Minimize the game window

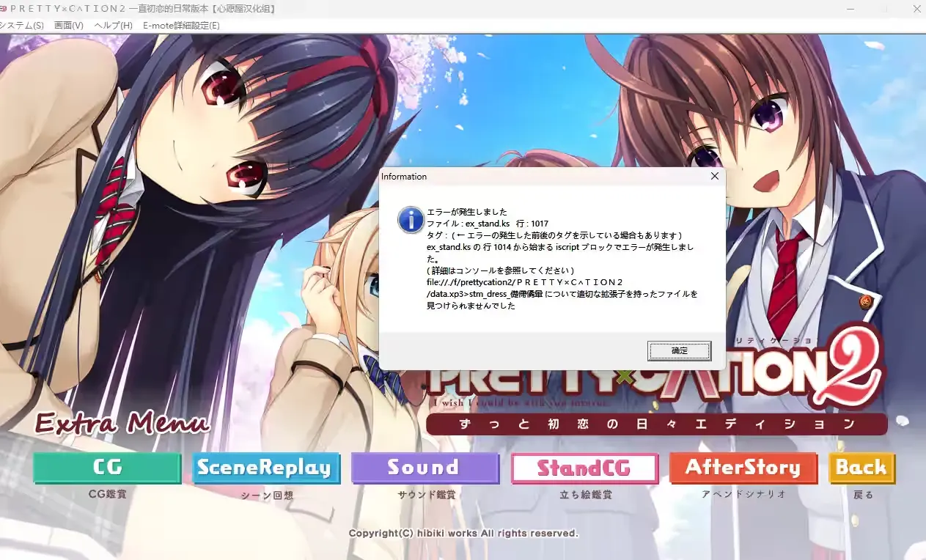point(850,9)
